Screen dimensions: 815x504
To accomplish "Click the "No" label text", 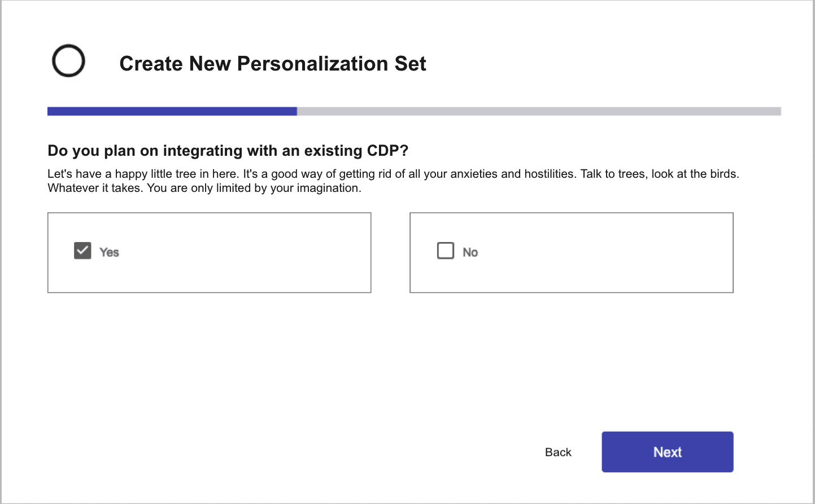I will pos(470,252).
